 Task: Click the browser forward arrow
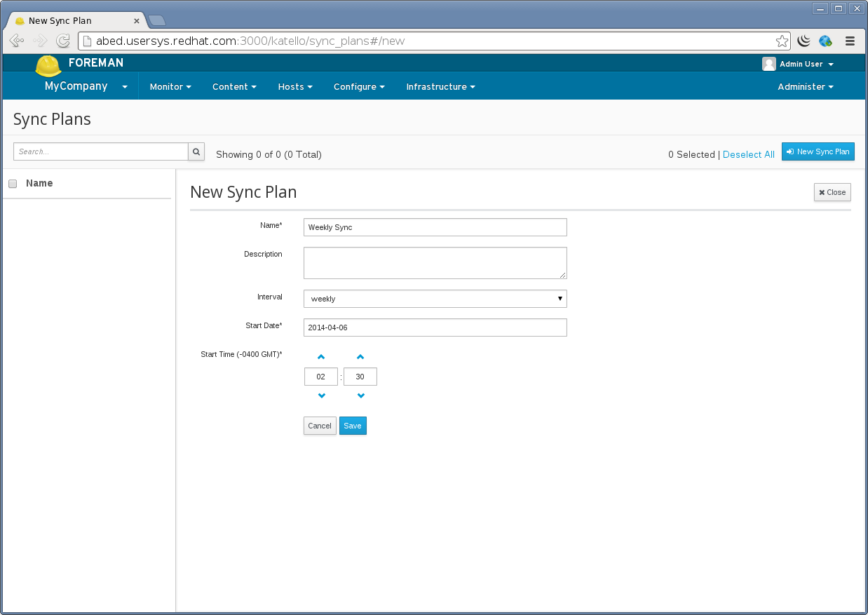pyautogui.click(x=40, y=41)
